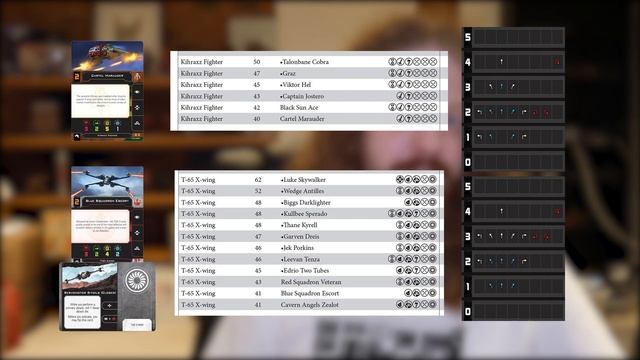The height and width of the screenshot is (360, 640).
Task: Click the target lock icon on Cartel Marauder card
Action: click(x=137, y=108)
